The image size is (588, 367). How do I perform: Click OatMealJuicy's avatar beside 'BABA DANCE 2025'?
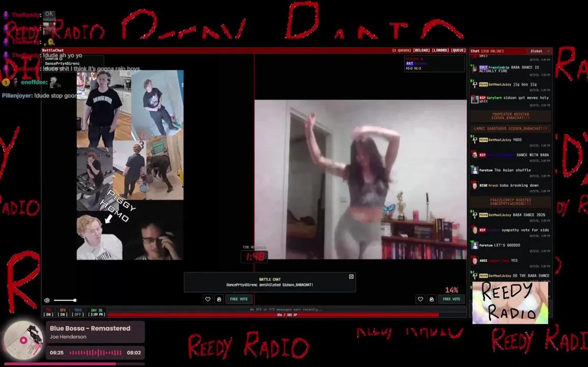475,215
